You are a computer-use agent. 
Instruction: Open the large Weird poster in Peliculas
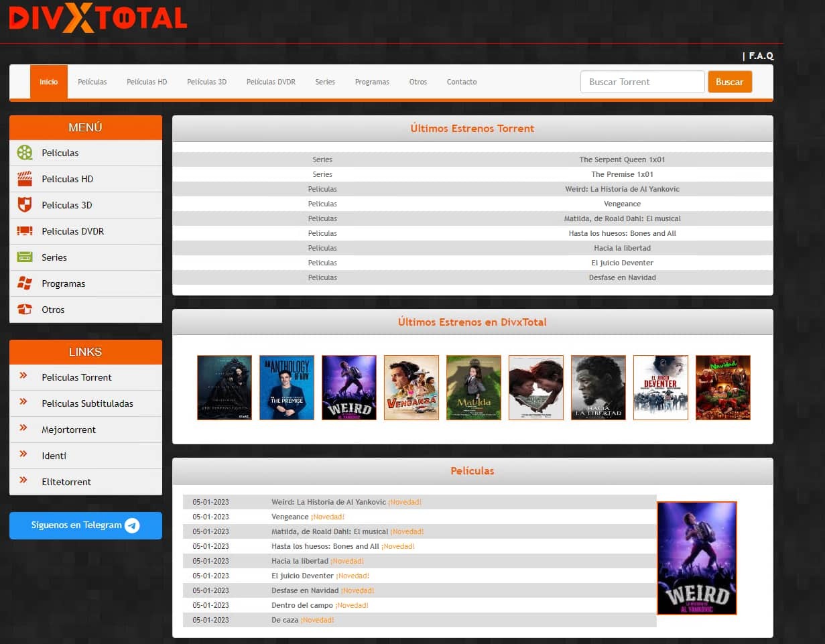tap(697, 558)
